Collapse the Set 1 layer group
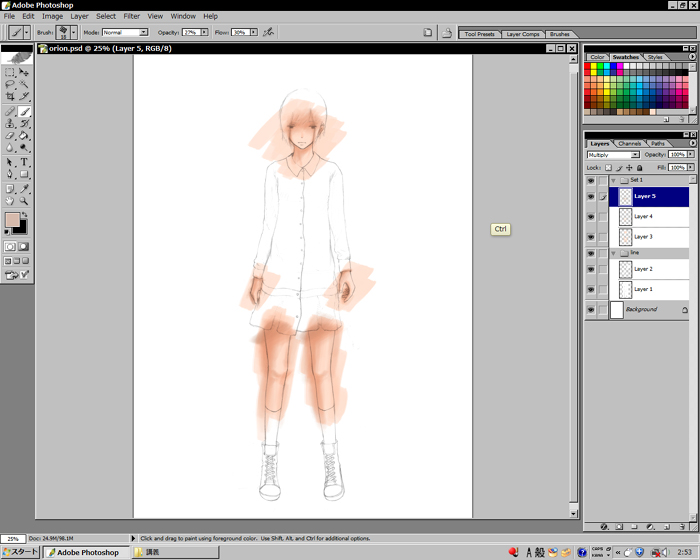Viewport: 700px width, 560px height. (613, 180)
